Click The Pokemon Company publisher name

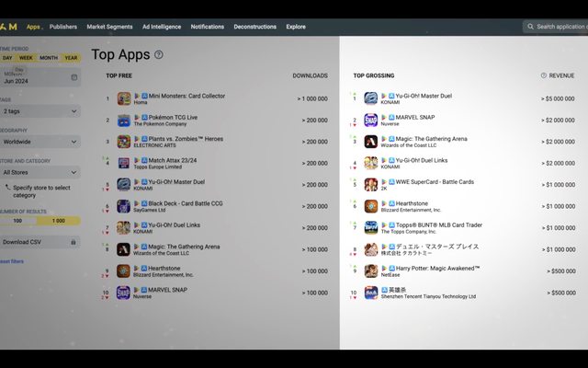pos(160,124)
